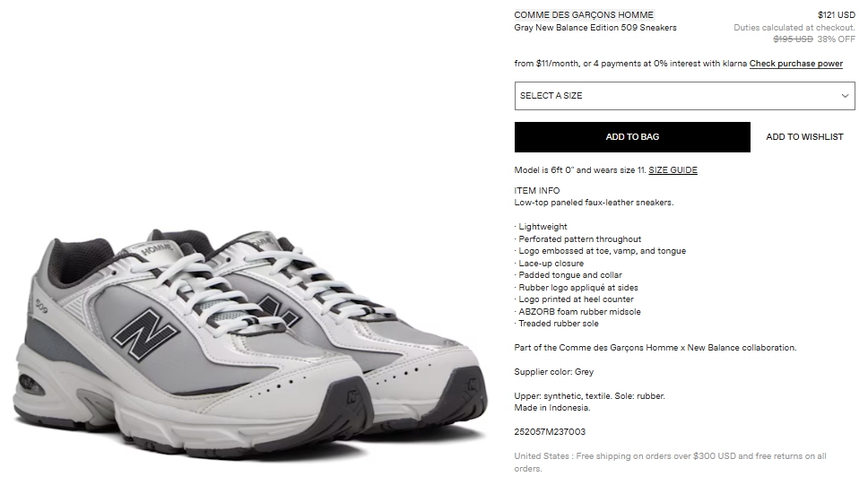Open the SELECT A SIZE dropdown
This screenshot has width=868, height=485.
point(685,96)
